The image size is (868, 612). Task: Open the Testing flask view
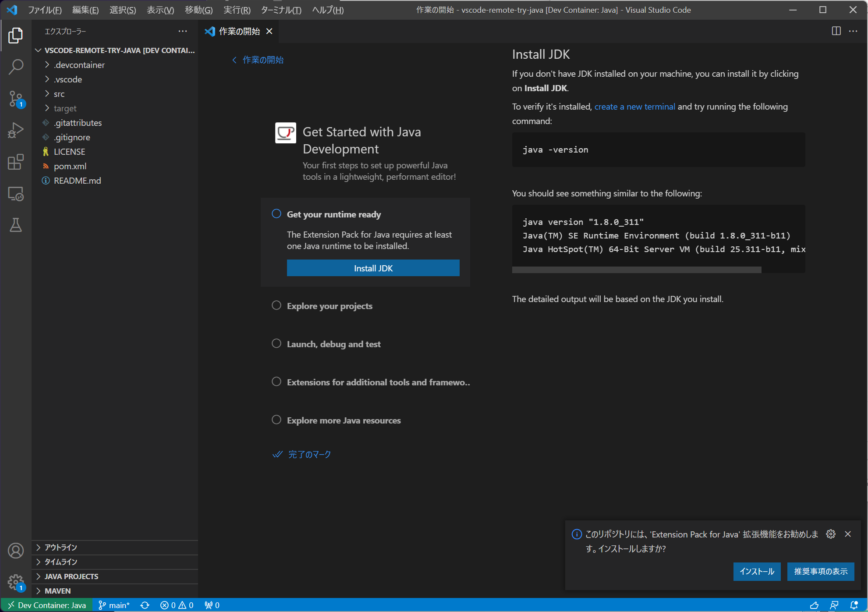pyautogui.click(x=16, y=225)
